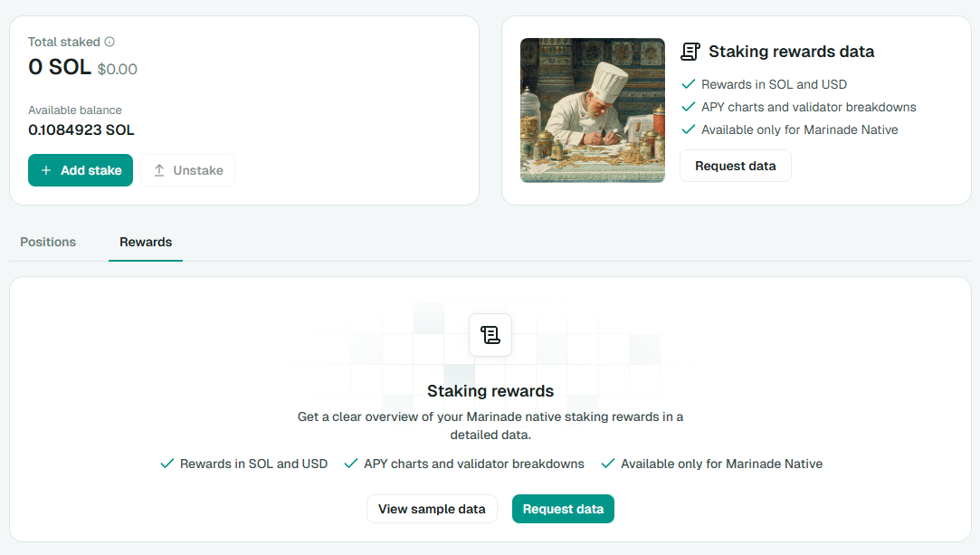Click checkmark beside top APY charts and validator breakdowns
The height and width of the screenshot is (555, 980).
pos(688,107)
